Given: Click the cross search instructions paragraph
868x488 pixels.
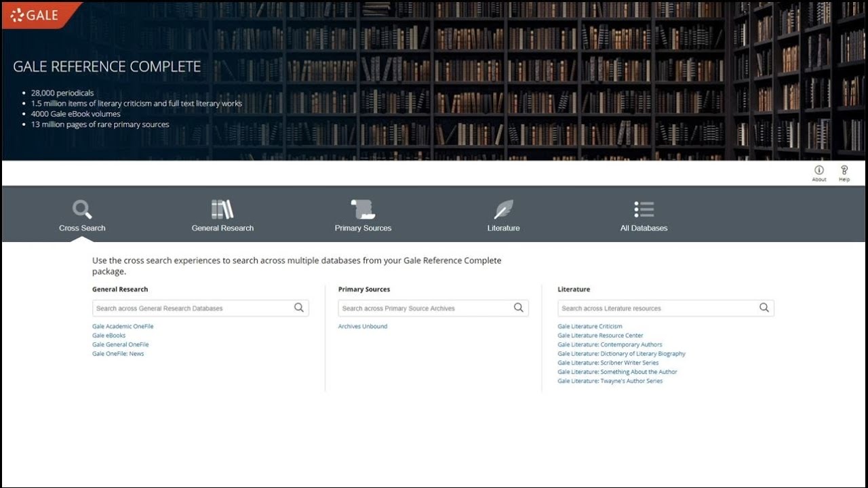Looking at the screenshot, I should [x=297, y=266].
